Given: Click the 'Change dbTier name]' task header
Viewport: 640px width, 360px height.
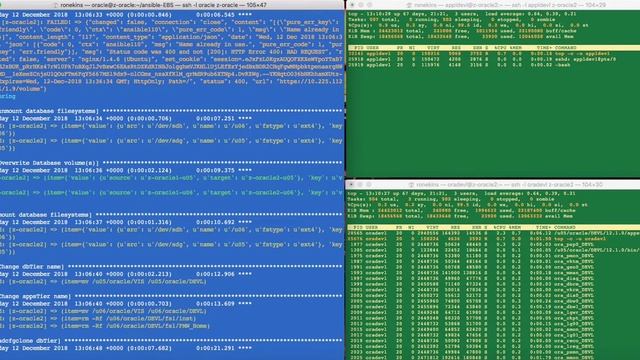Looking at the screenshot, I should [32, 267].
